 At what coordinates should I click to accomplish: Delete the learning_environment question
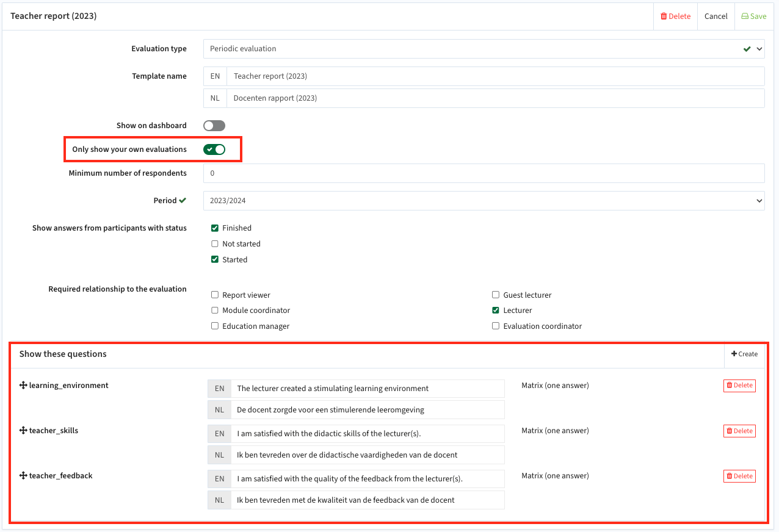(739, 386)
